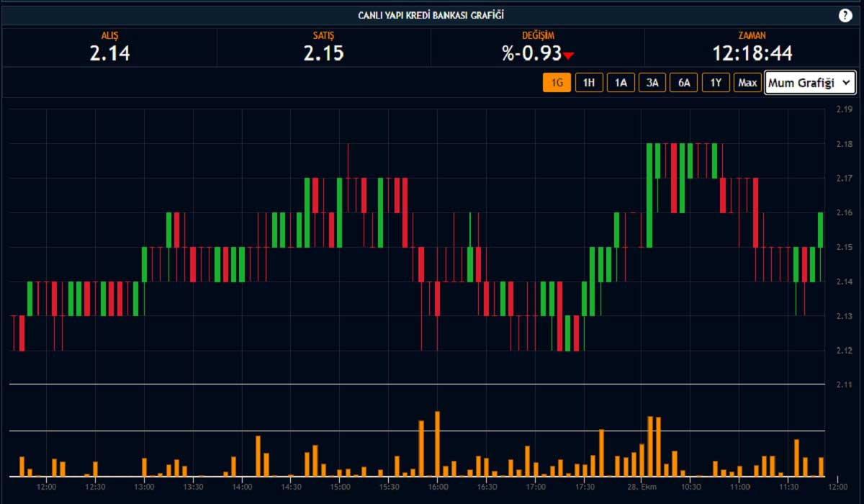This screenshot has height=504, width=864.
Task: Click the 14:00 time axis label
Action: (242, 487)
